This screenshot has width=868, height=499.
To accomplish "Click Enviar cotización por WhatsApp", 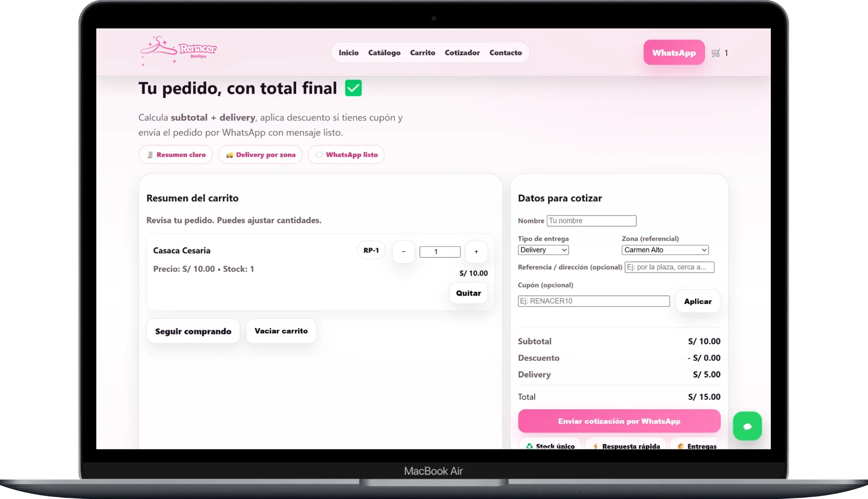I will click(619, 421).
